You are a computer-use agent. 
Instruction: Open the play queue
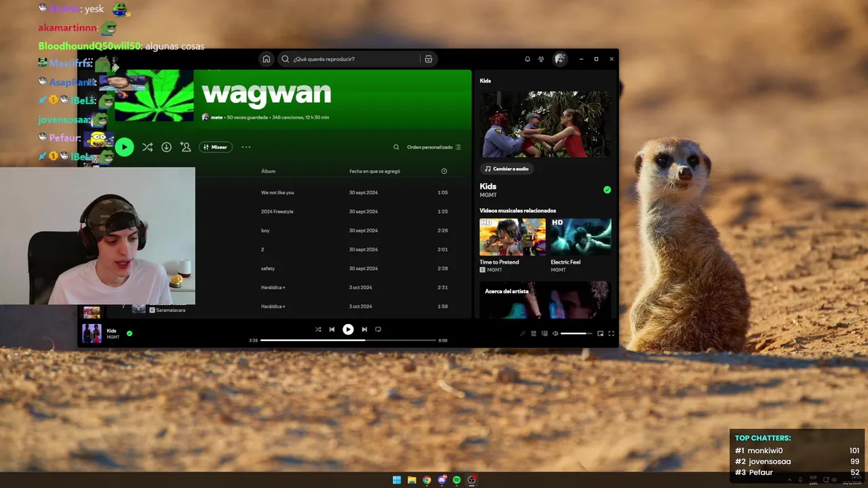click(x=534, y=333)
